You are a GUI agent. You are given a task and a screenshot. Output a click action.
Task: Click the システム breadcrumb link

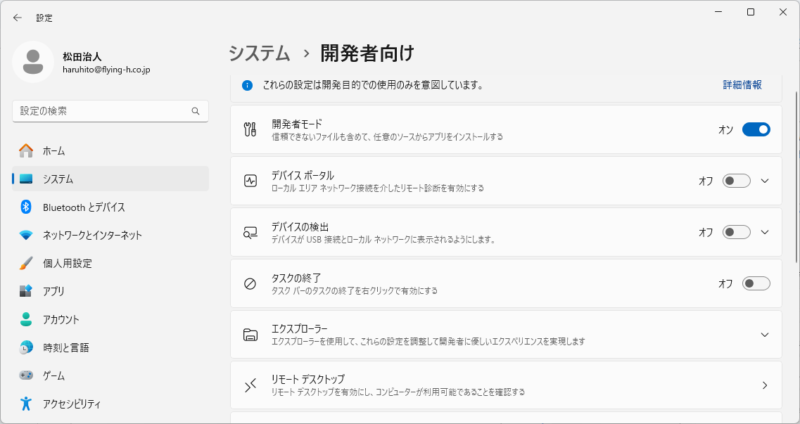[259, 53]
